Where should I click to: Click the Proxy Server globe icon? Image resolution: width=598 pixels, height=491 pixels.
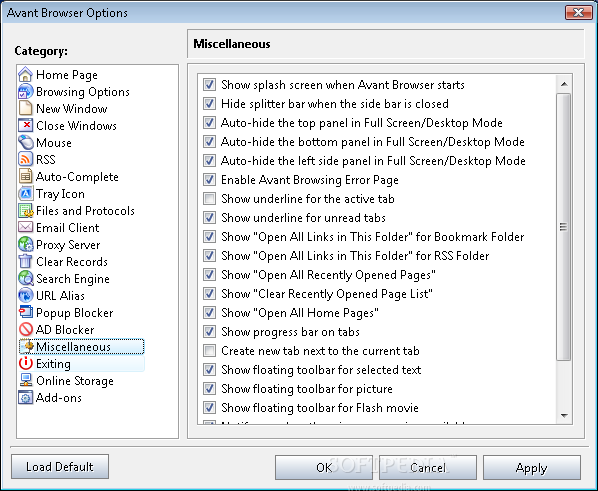click(26, 244)
